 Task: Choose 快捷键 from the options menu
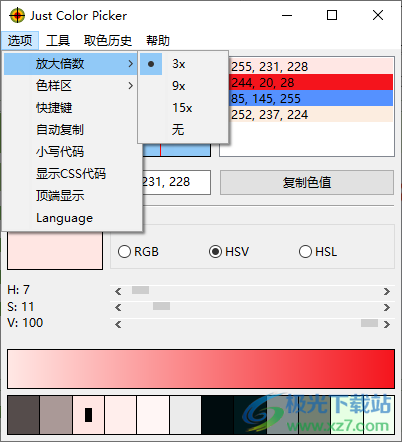[x=71, y=108]
